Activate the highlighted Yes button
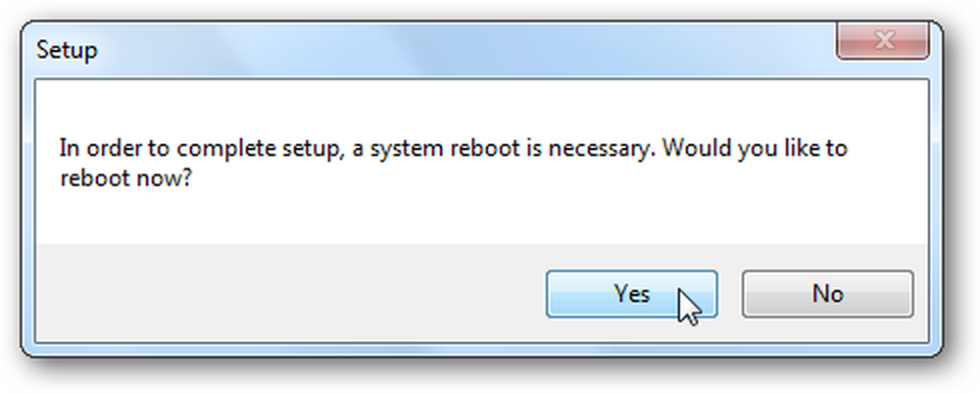The width and height of the screenshot is (980, 394). pos(631,294)
